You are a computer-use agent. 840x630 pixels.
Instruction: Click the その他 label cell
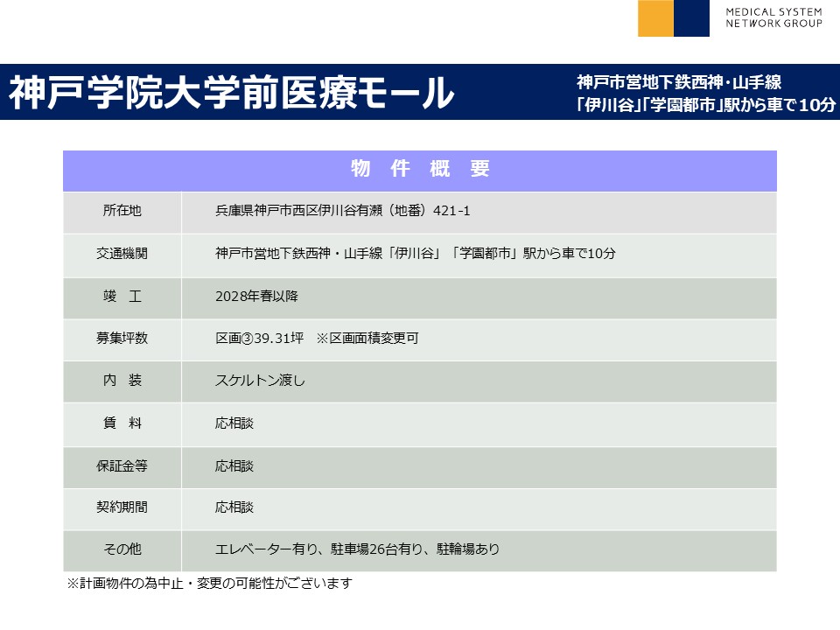point(122,550)
